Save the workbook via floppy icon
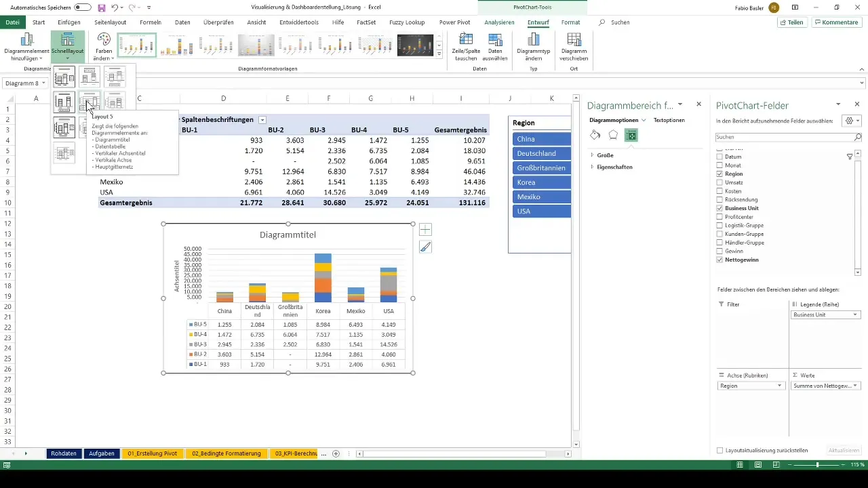The image size is (868, 488). (x=101, y=7)
